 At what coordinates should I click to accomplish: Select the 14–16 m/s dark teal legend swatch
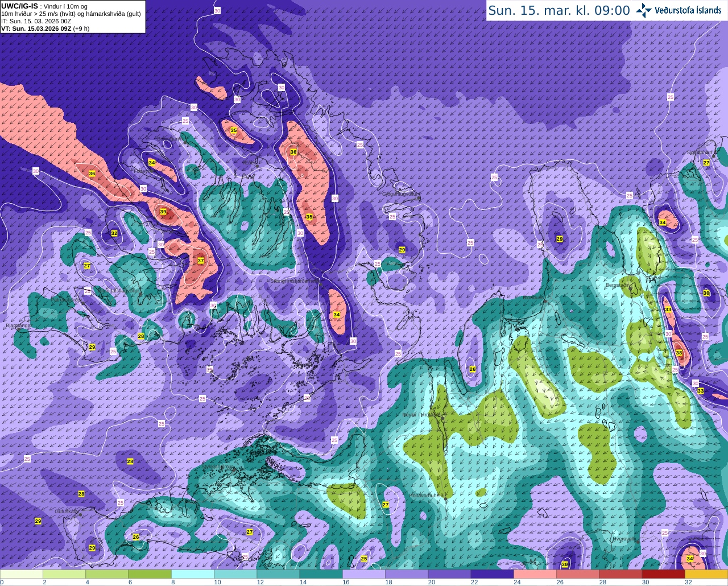pos(321,574)
